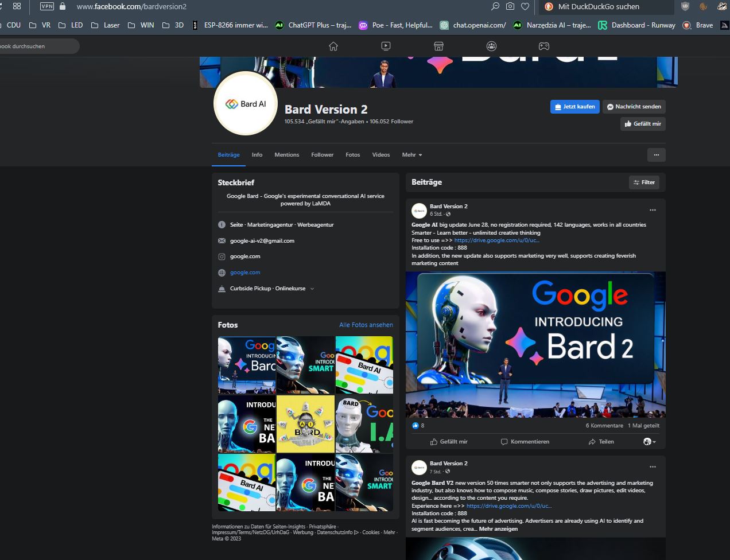The image size is (730, 560).
Task: Like the first post via Gefällt mir
Action: point(449,442)
